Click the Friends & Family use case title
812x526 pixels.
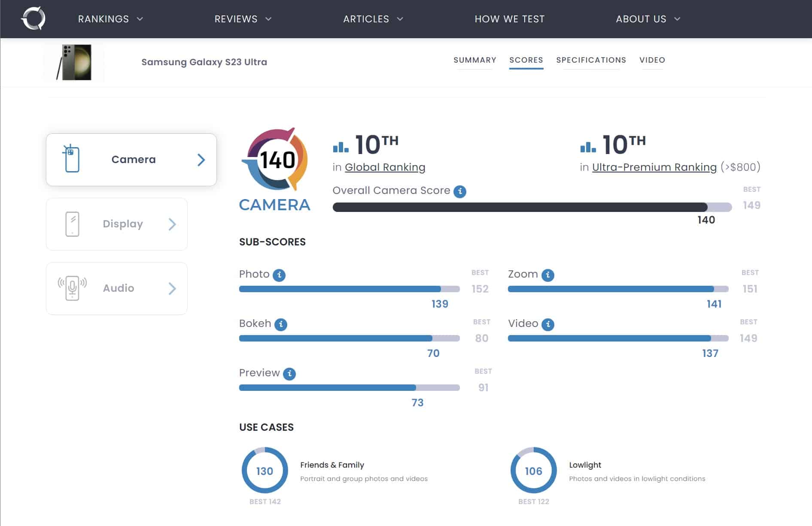click(x=332, y=465)
